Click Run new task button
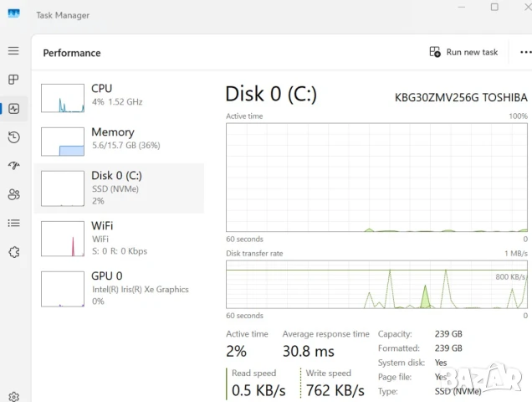The width and height of the screenshot is (532, 402). click(x=463, y=52)
